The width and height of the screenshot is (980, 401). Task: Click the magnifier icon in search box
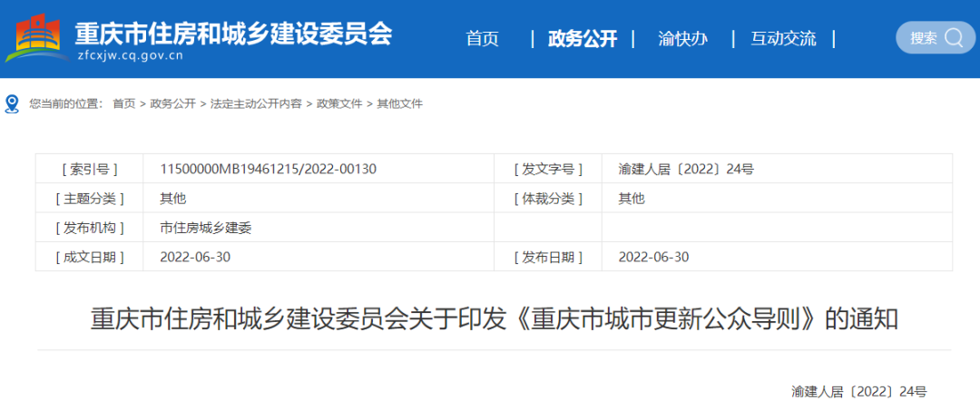955,38
